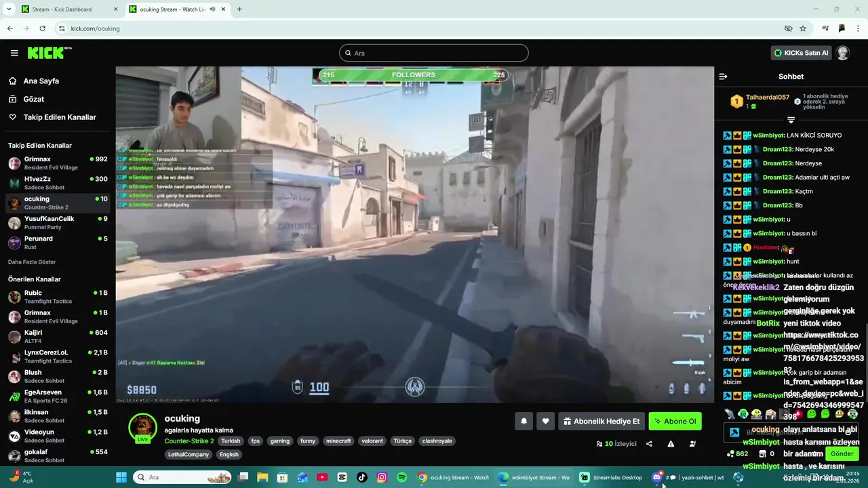The image size is (868, 488).
Task: Collapse the Sohbet chat panel arrow
Action: [723, 77]
